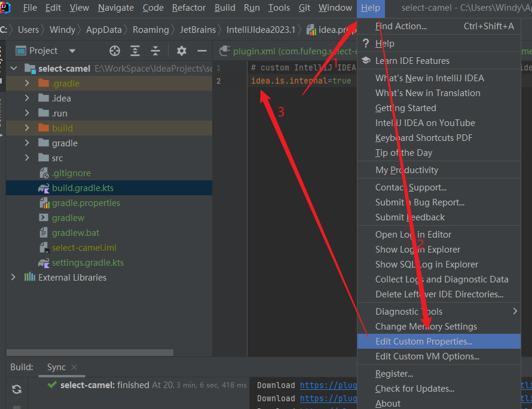Click Expand All icon in Project panel
Viewport: 532px width, 409px height.
pos(135,51)
